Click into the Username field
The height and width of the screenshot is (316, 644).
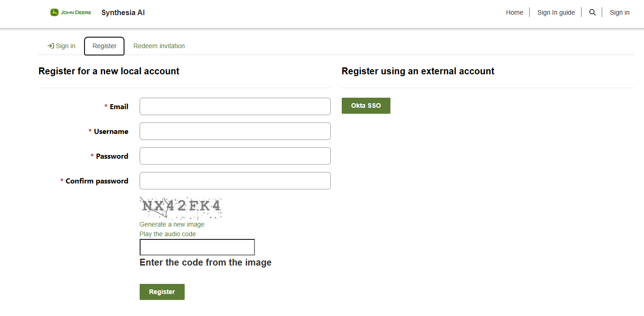point(235,131)
